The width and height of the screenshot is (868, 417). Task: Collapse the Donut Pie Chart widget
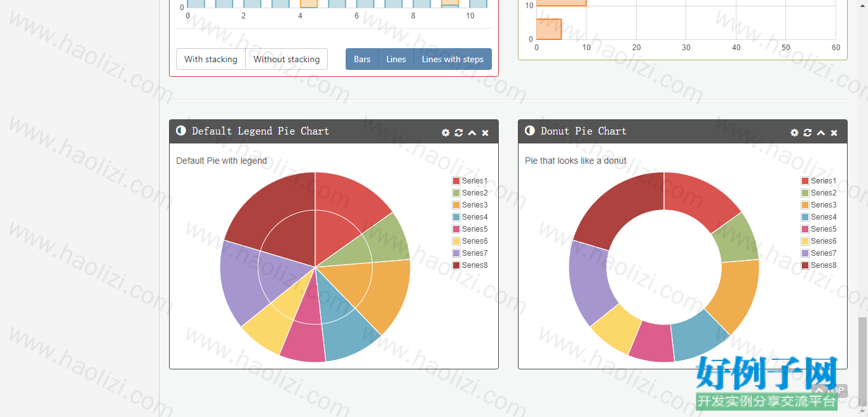[x=821, y=133]
